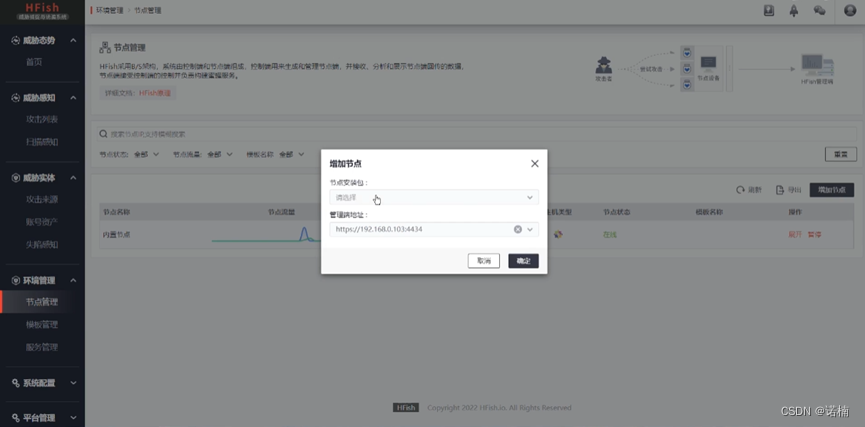The image size is (865, 427).
Task: Click the search magnifier icon
Action: click(x=103, y=134)
